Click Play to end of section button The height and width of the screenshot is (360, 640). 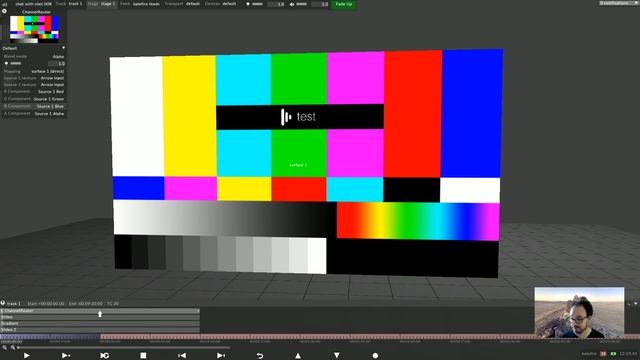click(65, 356)
